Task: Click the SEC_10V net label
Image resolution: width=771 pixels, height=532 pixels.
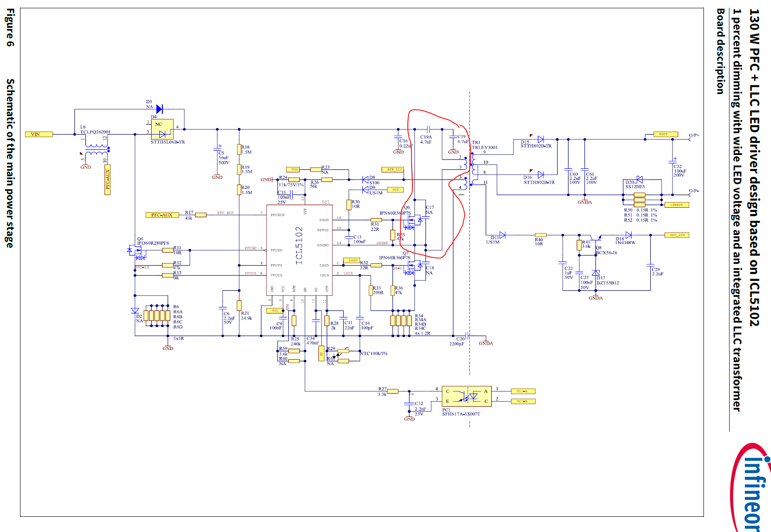Action: pos(677,235)
